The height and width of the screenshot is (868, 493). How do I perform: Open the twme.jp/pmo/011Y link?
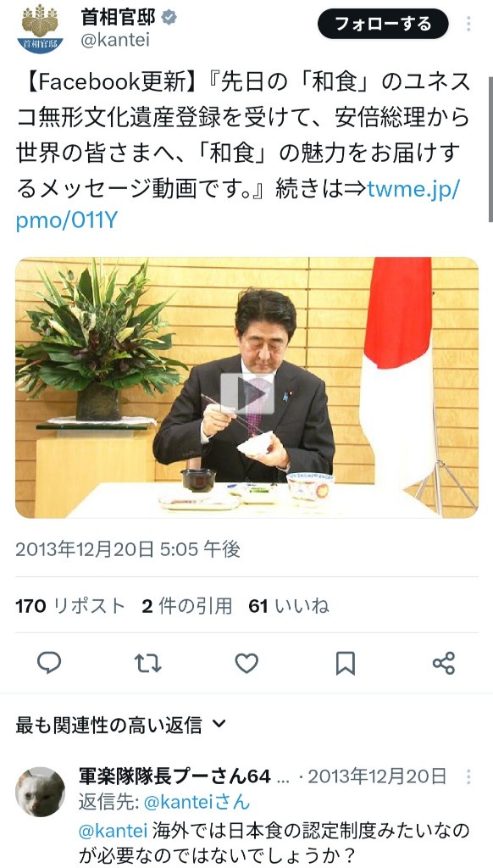coord(237,205)
